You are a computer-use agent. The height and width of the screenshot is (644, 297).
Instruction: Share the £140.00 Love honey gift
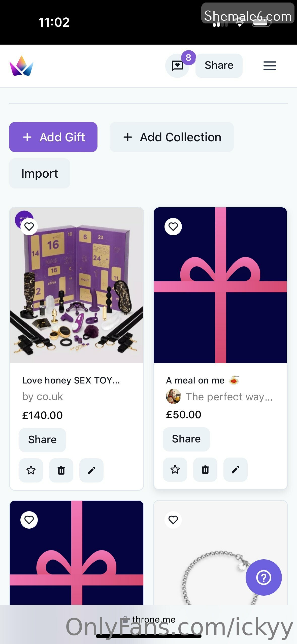coord(42,440)
